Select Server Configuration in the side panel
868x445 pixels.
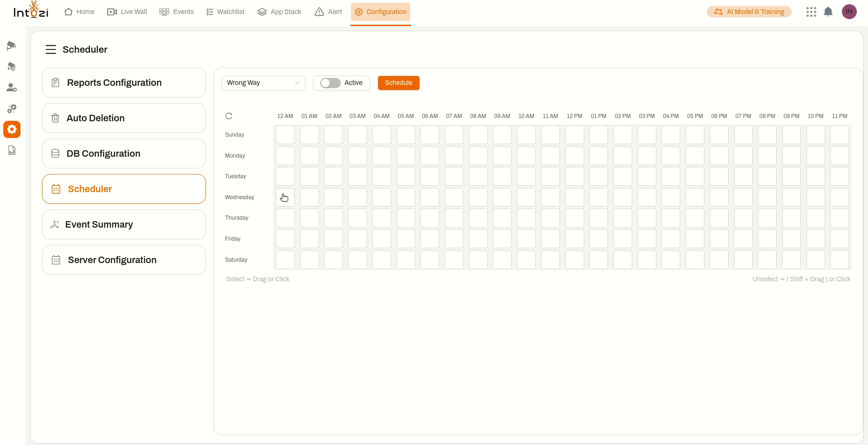124,260
